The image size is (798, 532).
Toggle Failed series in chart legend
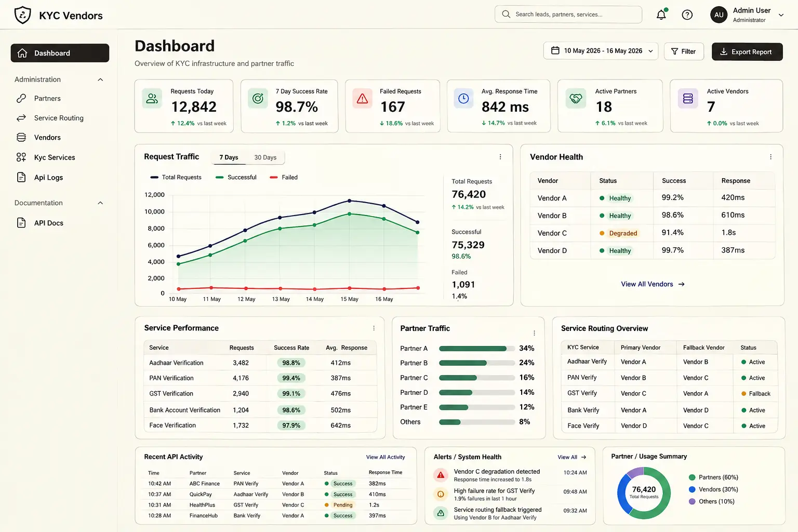click(284, 177)
